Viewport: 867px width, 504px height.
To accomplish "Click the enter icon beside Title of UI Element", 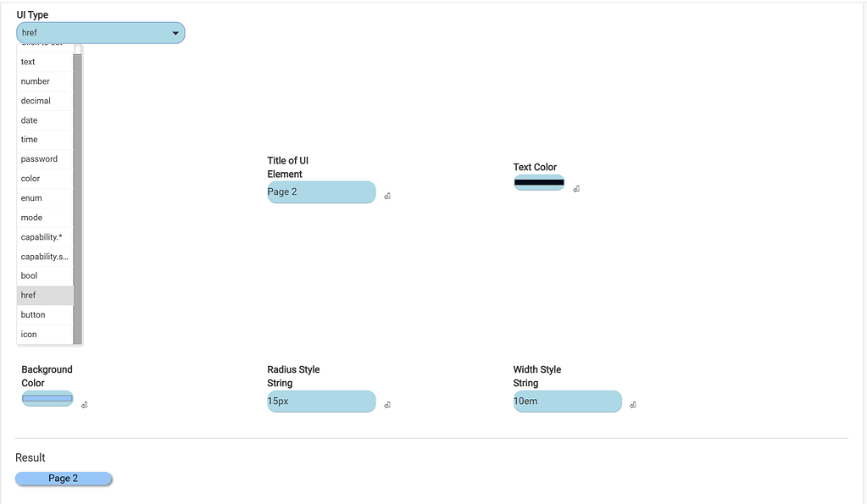I will pos(387,196).
